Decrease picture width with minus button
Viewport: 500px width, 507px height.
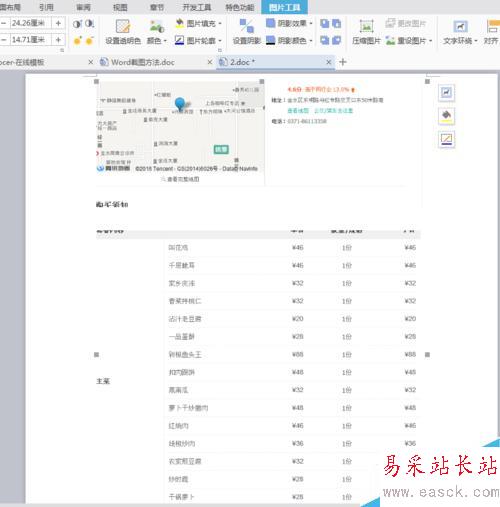coord(4,40)
